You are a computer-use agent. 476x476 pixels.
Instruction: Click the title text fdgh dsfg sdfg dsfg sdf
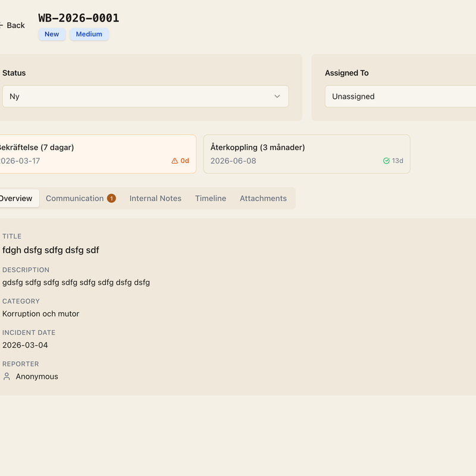(x=51, y=250)
